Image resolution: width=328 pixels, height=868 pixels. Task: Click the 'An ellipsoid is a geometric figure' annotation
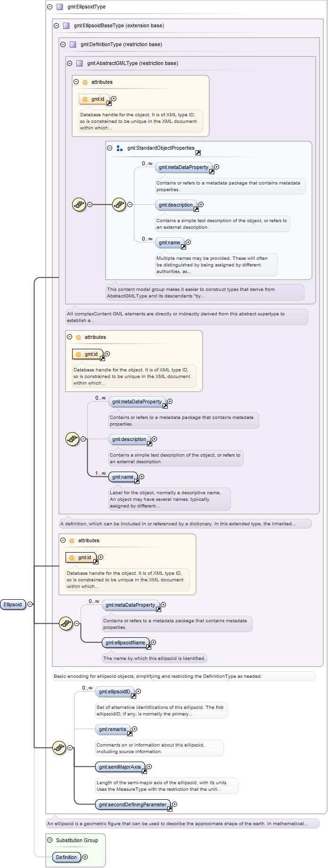tap(182, 823)
